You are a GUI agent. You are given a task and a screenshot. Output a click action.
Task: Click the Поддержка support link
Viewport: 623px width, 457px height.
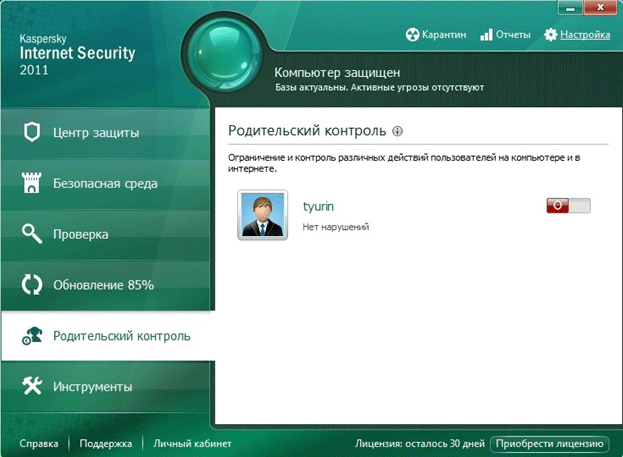106,443
